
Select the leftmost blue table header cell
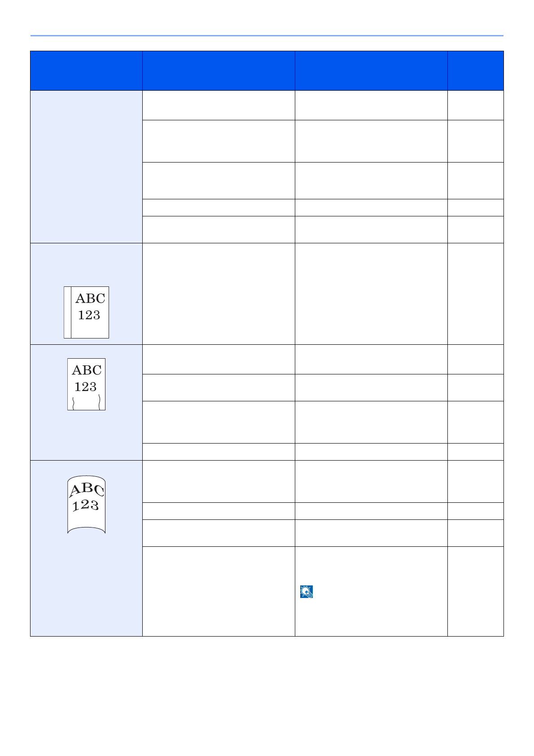pos(86,71)
